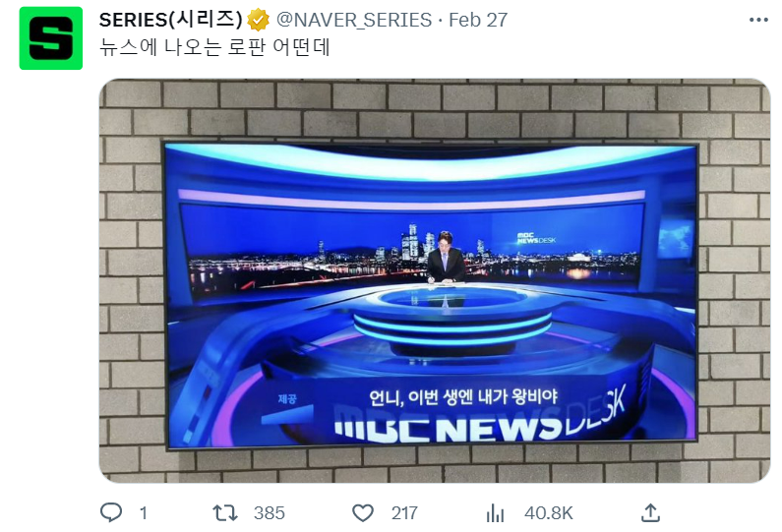The width and height of the screenshot is (782, 532).
Task: Click the tweet text 뉴스에 나오는 로판 어떤데
Action: pyautogui.click(x=214, y=47)
